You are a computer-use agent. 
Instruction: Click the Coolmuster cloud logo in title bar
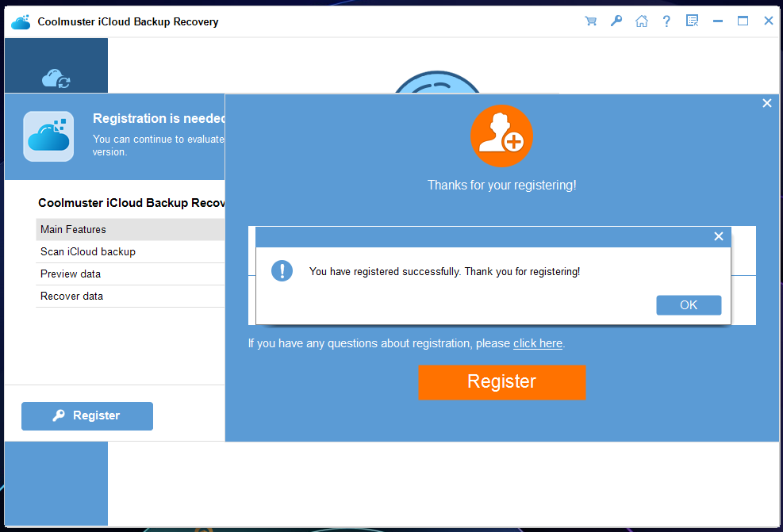coord(21,21)
